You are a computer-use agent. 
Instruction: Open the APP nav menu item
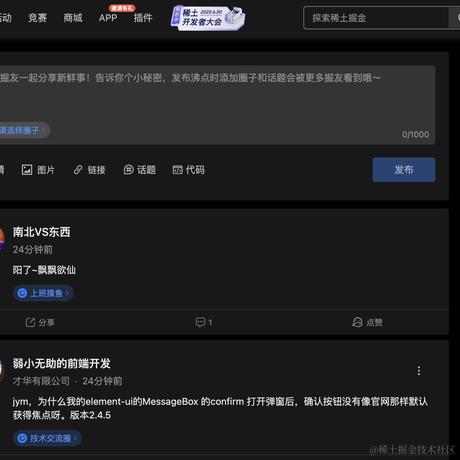108,18
